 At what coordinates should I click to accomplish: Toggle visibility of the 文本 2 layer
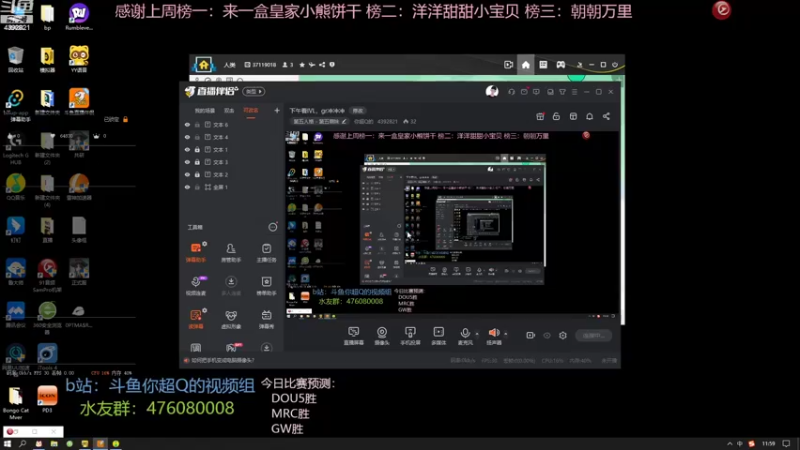187,174
